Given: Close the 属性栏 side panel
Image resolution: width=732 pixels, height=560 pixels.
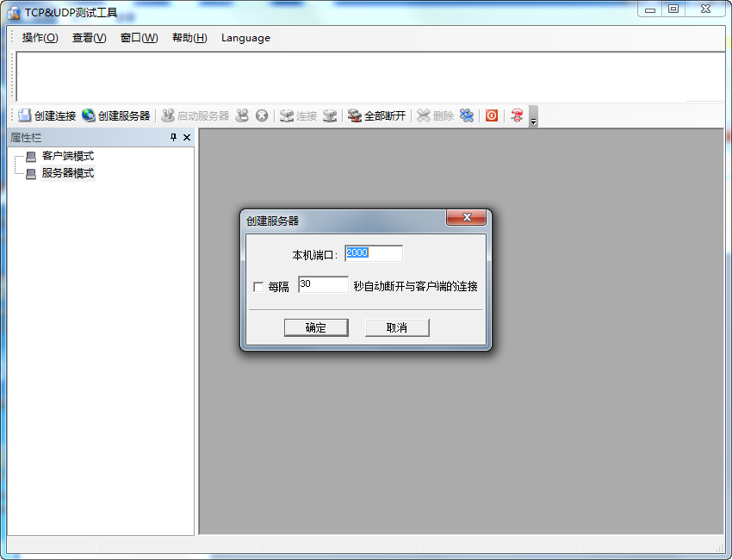Looking at the screenshot, I should pos(187,137).
